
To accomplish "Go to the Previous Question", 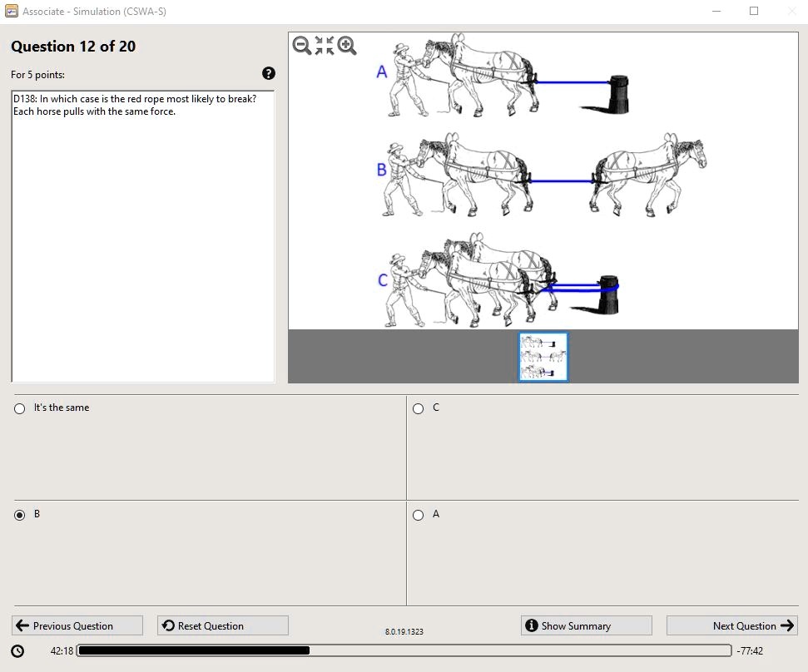I will 77,625.
